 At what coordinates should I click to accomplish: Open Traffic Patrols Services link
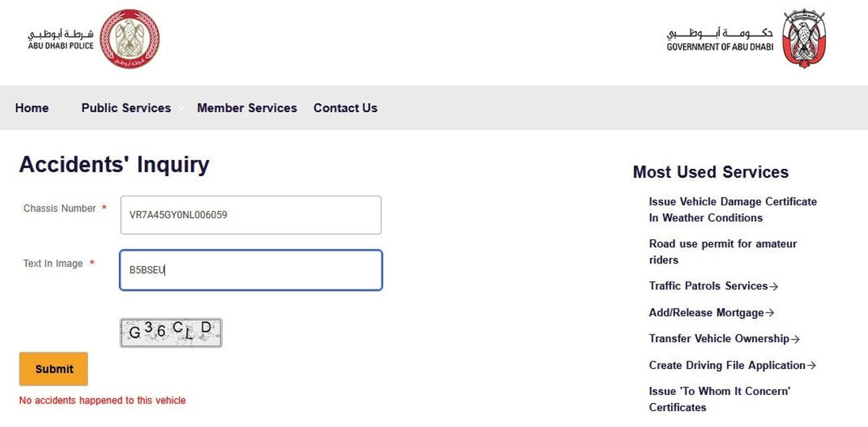pyautogui.click(x=708, y=286)
